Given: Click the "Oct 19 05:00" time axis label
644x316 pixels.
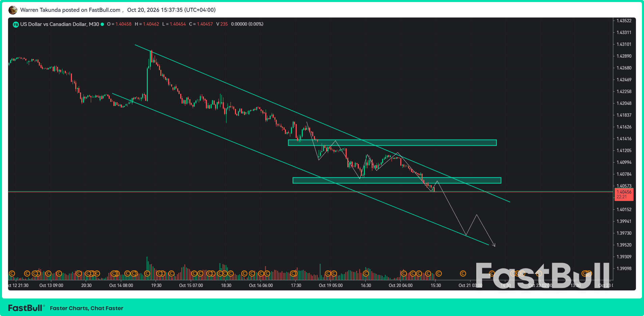Looking at the screenshot, I should tap(331, 286).
